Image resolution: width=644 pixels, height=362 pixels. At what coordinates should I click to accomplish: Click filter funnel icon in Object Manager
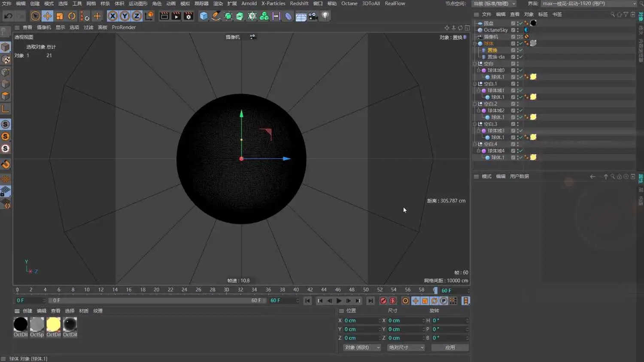tap(626, 15)
